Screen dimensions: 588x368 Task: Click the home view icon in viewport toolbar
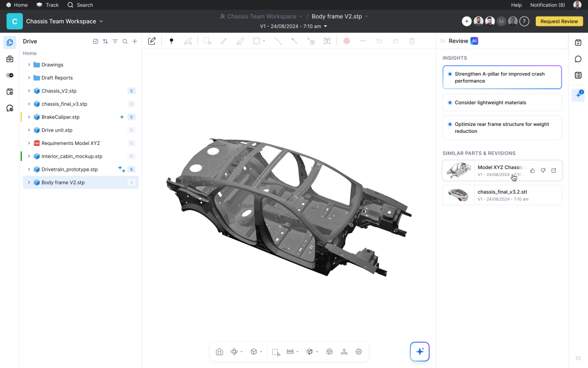(x=219, y=351)
